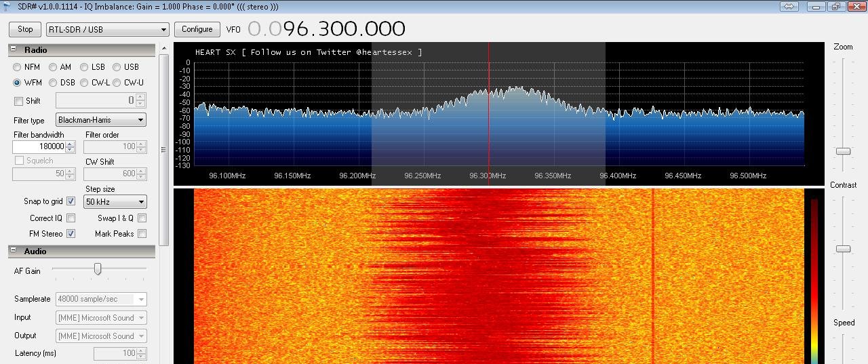
Task: Click the Speed label
Action: pyautogui.click(x=844, y=323)
